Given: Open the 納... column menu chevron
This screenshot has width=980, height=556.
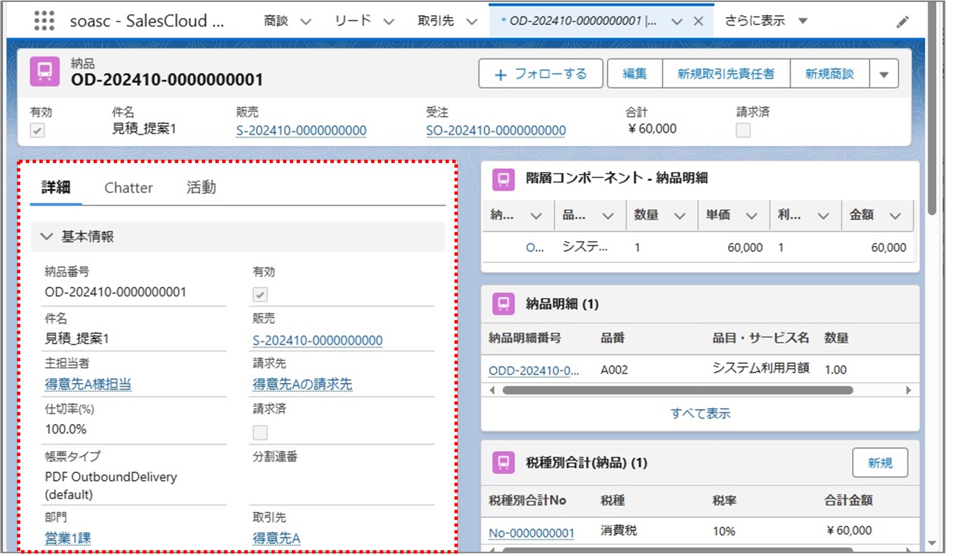Looking at the screenshot, I should point(536,216).
